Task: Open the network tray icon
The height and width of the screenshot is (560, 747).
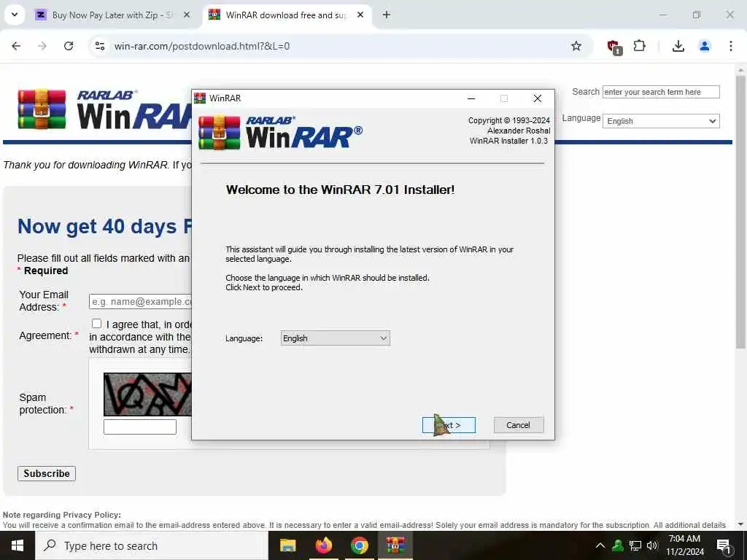Action: (x=635, y=545)
